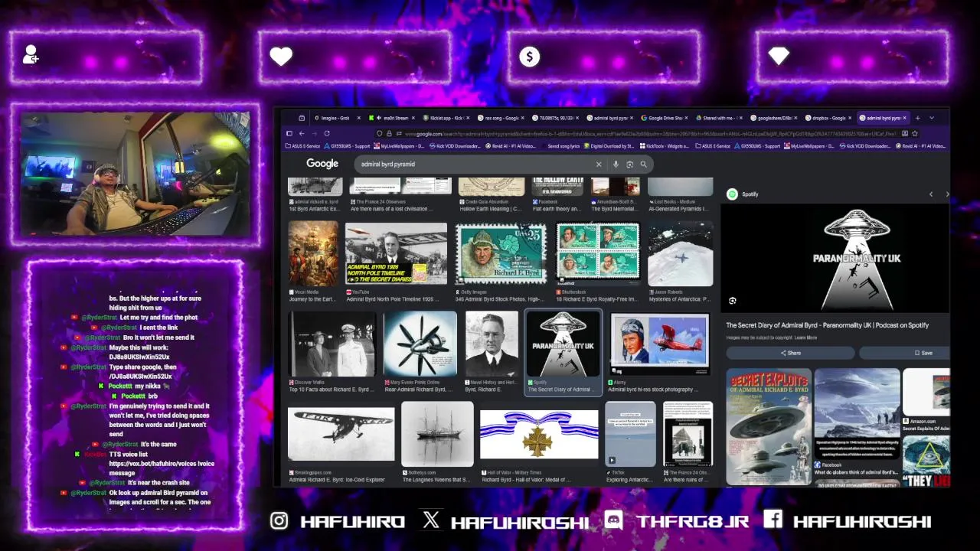
Task: Open the Naval History Byrd portrait
Action: (x=492, y=344)
